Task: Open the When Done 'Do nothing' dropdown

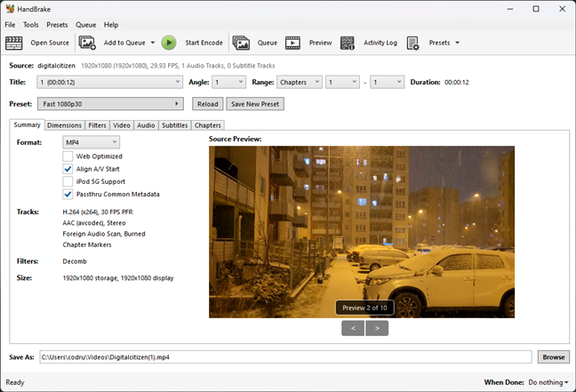Action: pyautogui.click(x=548, y=382)
